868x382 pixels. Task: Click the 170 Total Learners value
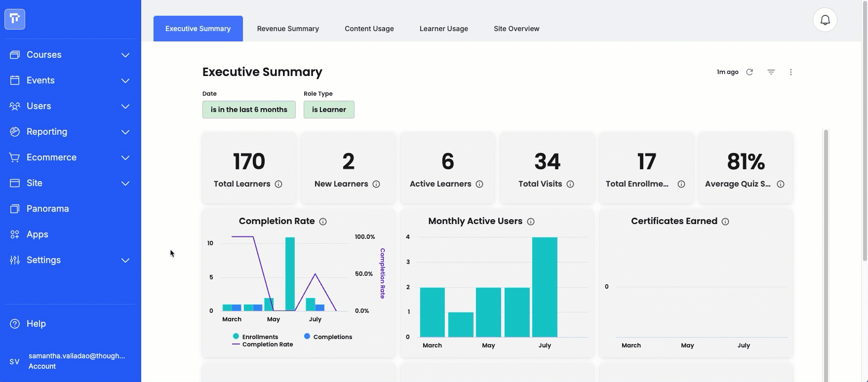coord(249,161)
